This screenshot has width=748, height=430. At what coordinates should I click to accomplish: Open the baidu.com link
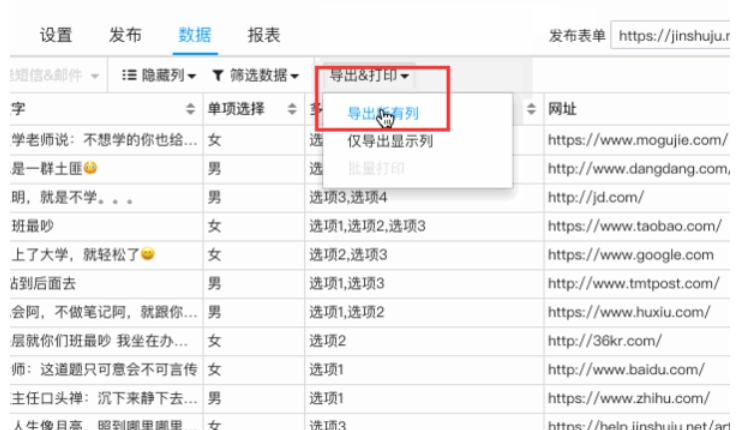[x=626, y=369]
